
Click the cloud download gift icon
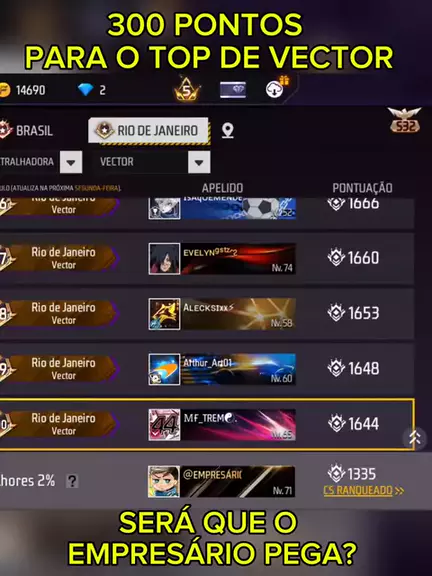click(x=277, y=87)
